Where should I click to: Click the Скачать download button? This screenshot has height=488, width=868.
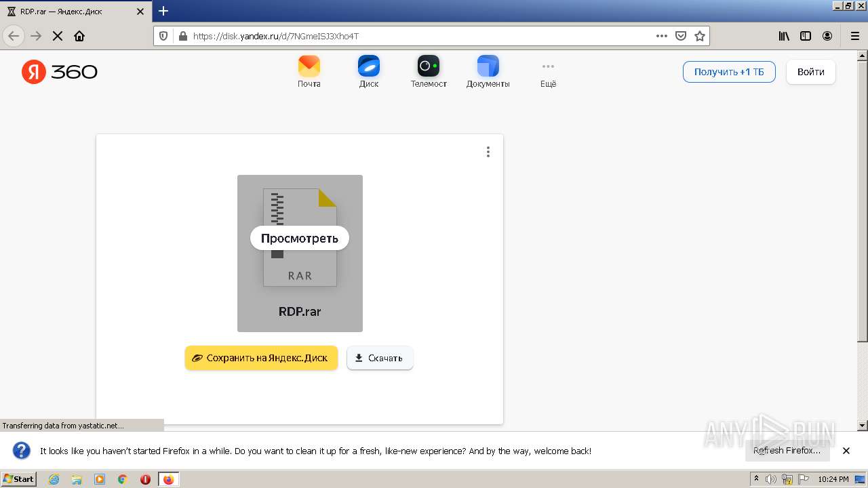pyautogui.click(x=380, y=358)
